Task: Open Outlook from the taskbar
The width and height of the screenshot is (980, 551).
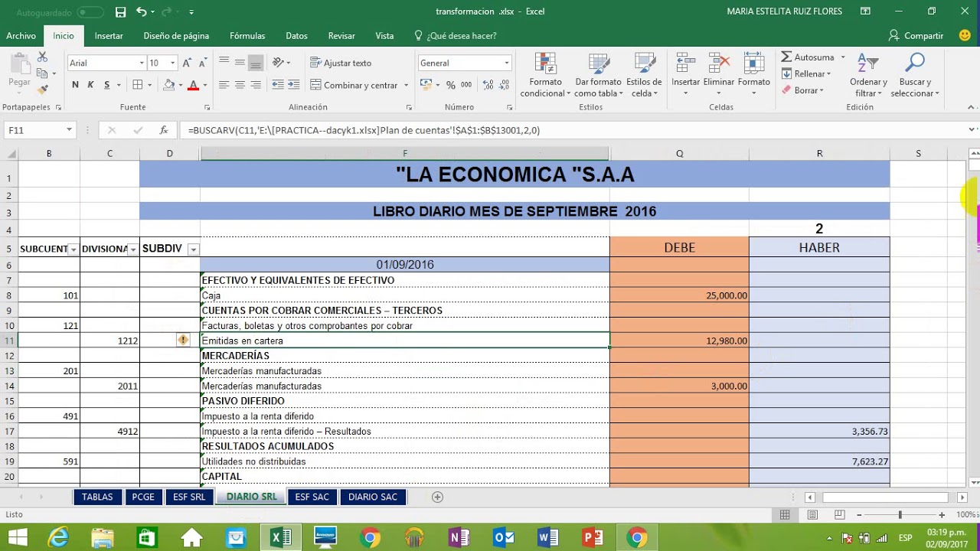Action: pyautogui.click(x=504, y=537)
